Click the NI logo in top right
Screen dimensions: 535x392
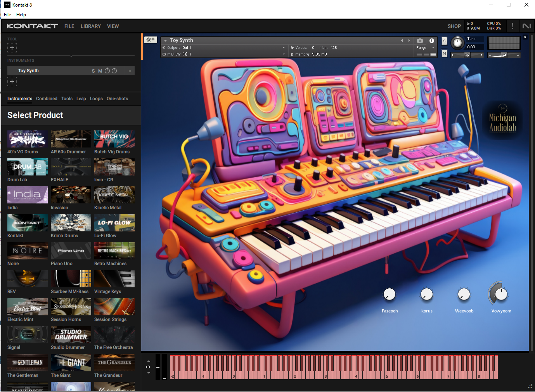point(526,26)
